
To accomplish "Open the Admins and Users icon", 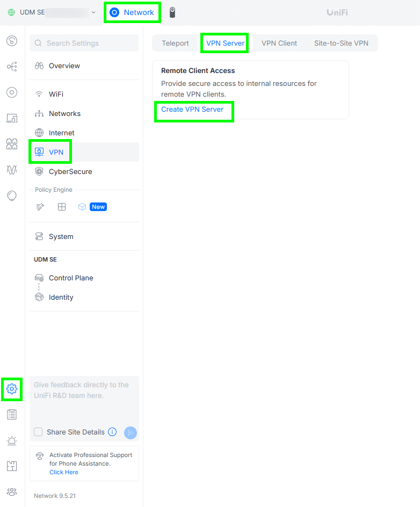I will click(x=12, y=491).
